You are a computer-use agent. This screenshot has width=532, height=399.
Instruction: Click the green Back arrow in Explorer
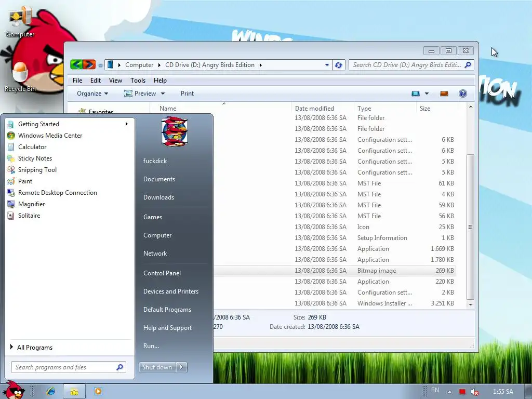tap(77, 64)
